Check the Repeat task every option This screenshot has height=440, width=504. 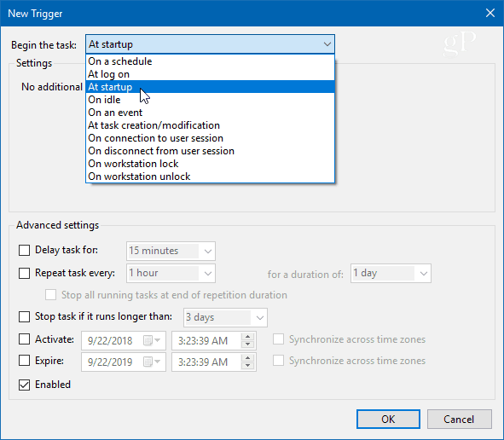25,273
